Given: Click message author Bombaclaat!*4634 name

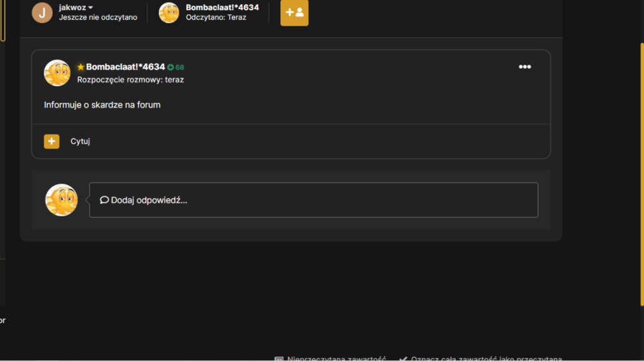Looking at the screenshot, I should pos(126,67).
